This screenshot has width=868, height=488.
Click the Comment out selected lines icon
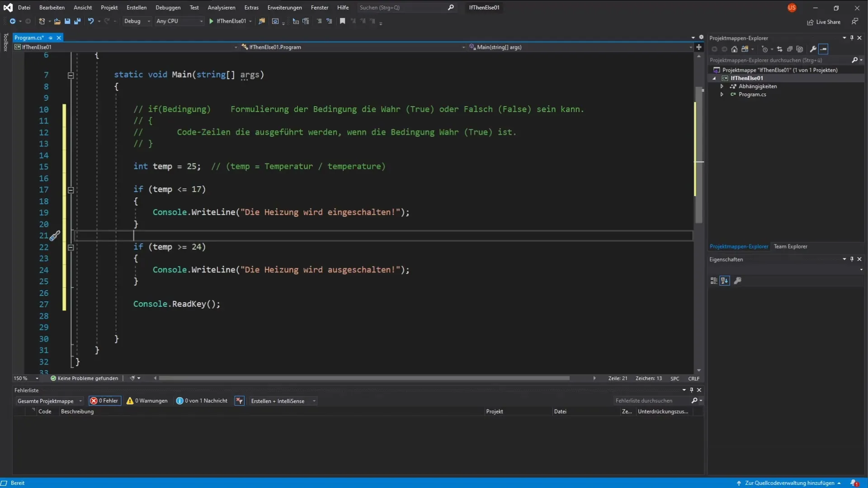319,21
